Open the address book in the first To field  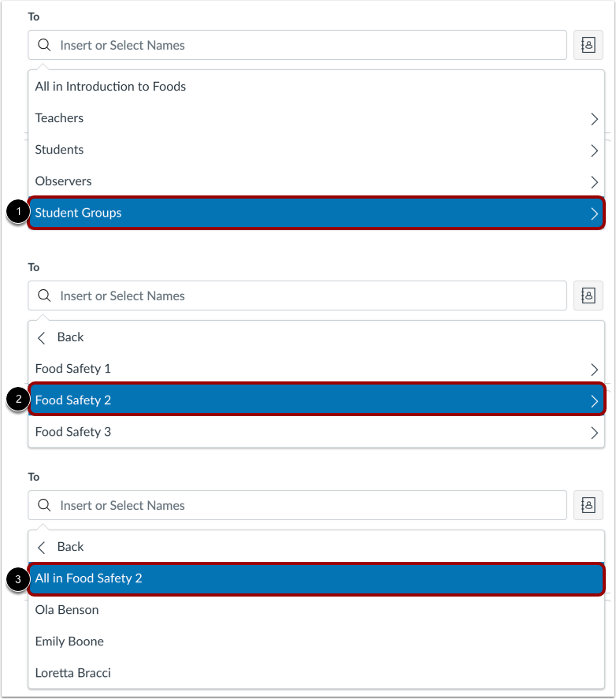[588, 45]
